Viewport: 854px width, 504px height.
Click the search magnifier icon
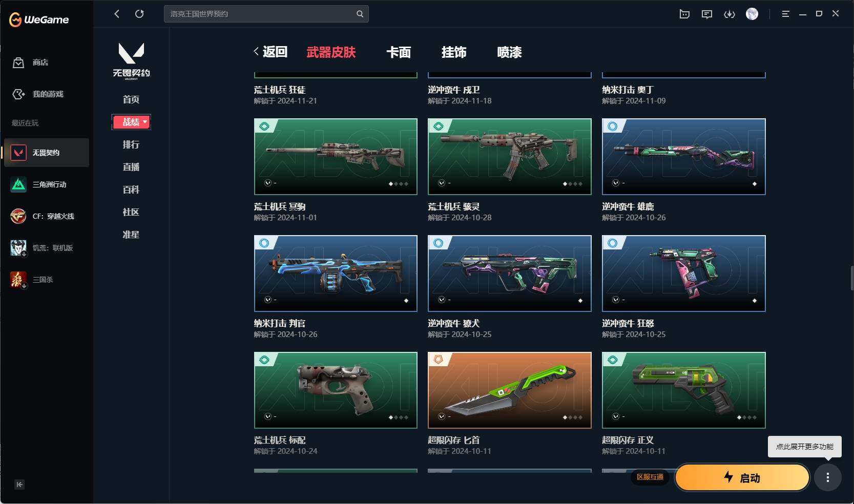[360, 14]
